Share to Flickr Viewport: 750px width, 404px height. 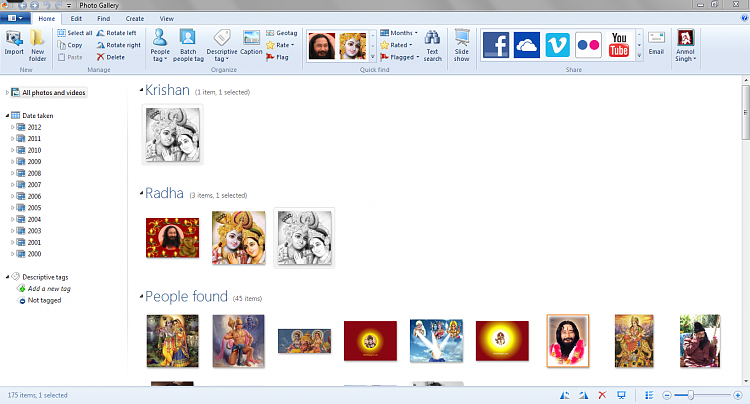tap(588, 45)
